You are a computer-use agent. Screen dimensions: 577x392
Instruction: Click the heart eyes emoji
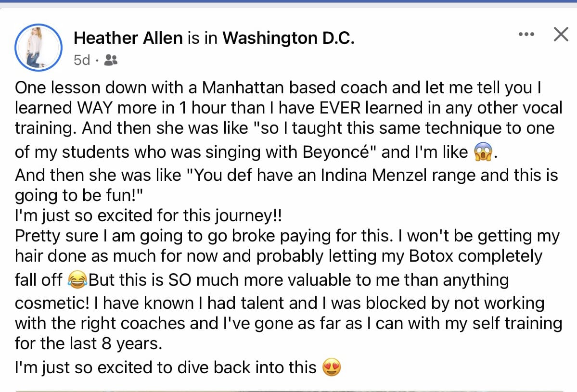(332, 367)
